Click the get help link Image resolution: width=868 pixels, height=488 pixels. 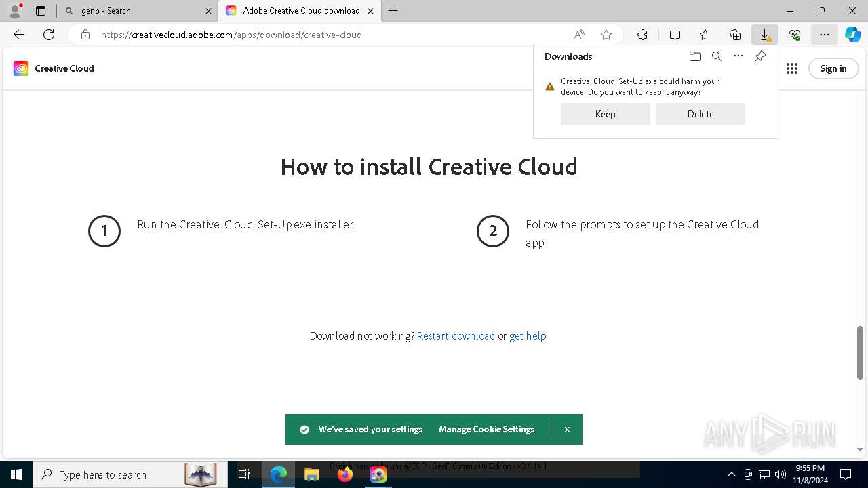coord(528,335)
